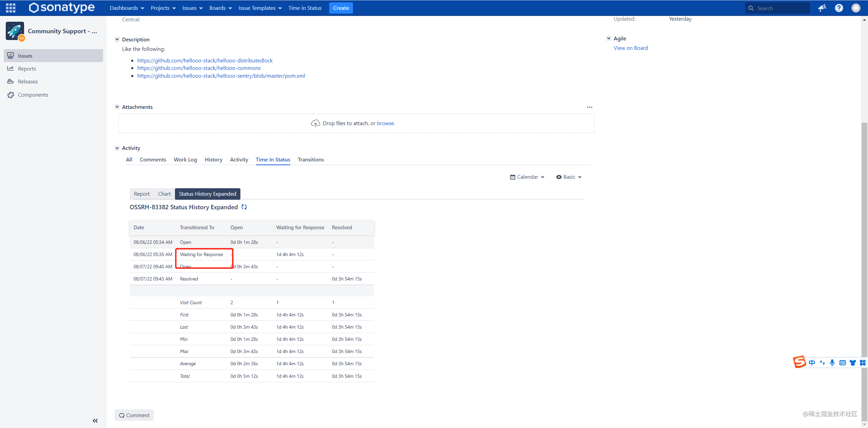This screenshot has width=868, height=428.
Task: Collapse the Activity section
Action: click(117, 148)
